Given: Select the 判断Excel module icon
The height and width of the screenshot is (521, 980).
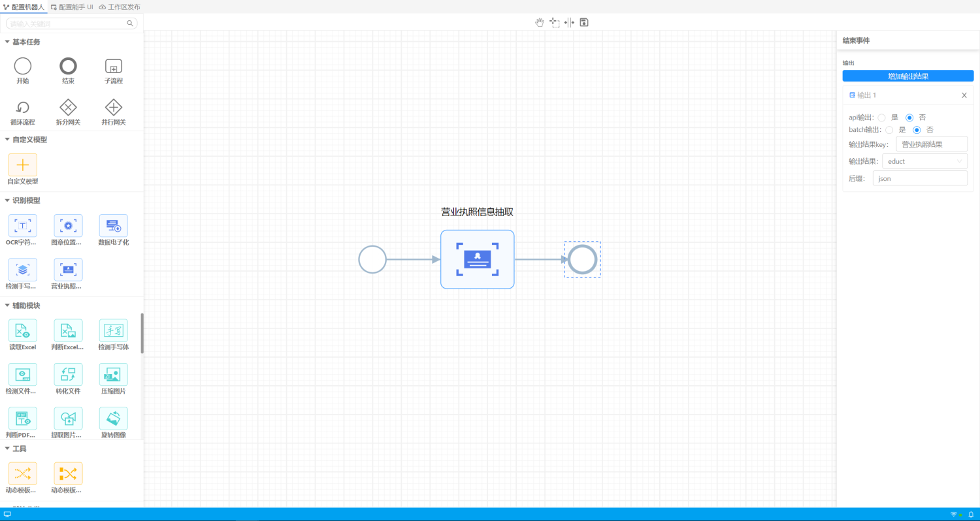Looking at the screenshot, I should coord(68,330).
